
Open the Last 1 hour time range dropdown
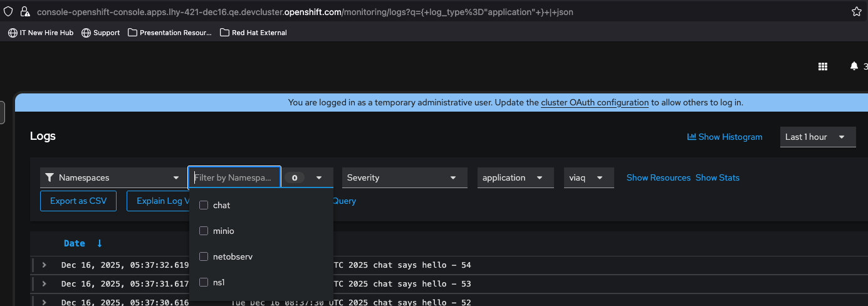(x=817, y=137)
